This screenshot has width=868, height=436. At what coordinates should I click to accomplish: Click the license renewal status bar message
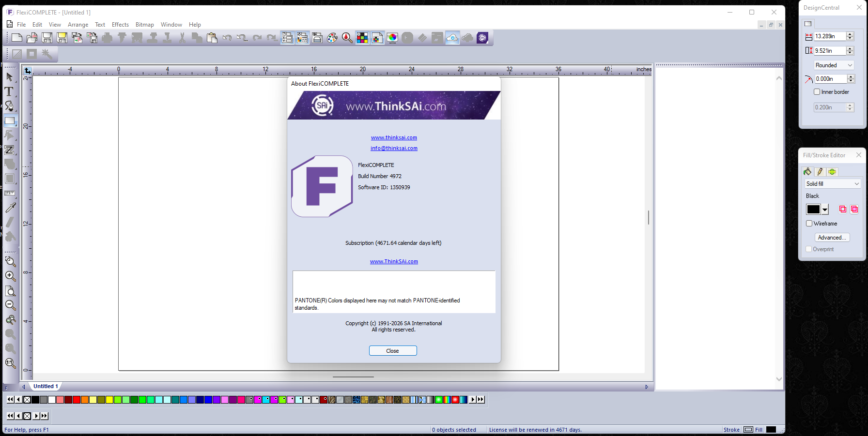click(535, 430)
